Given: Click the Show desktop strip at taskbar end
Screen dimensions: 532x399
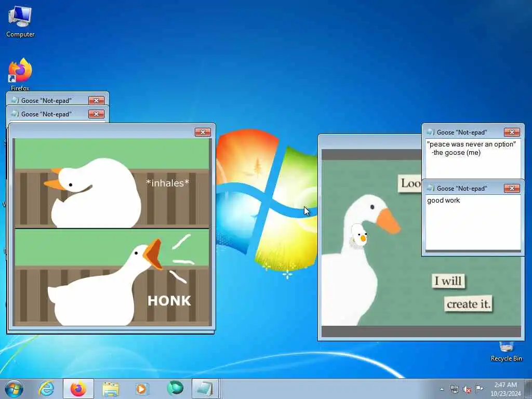Looking at the screenshot, I should click(528, 389).
